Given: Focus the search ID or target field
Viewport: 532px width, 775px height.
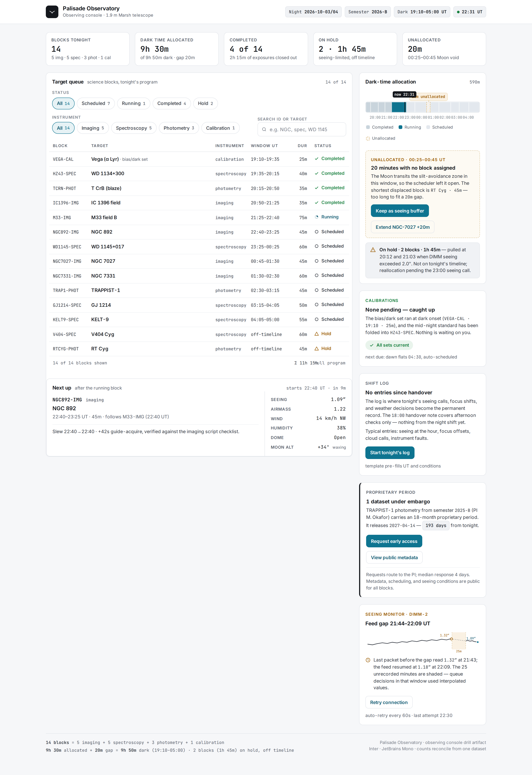Looking at the screenshot, I should pyautogui.click(x=302, y=129).
